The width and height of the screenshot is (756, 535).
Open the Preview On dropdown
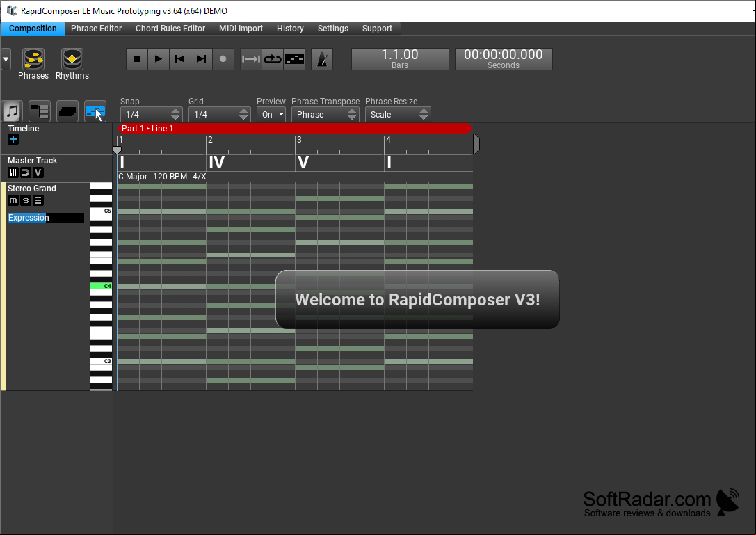271,114
